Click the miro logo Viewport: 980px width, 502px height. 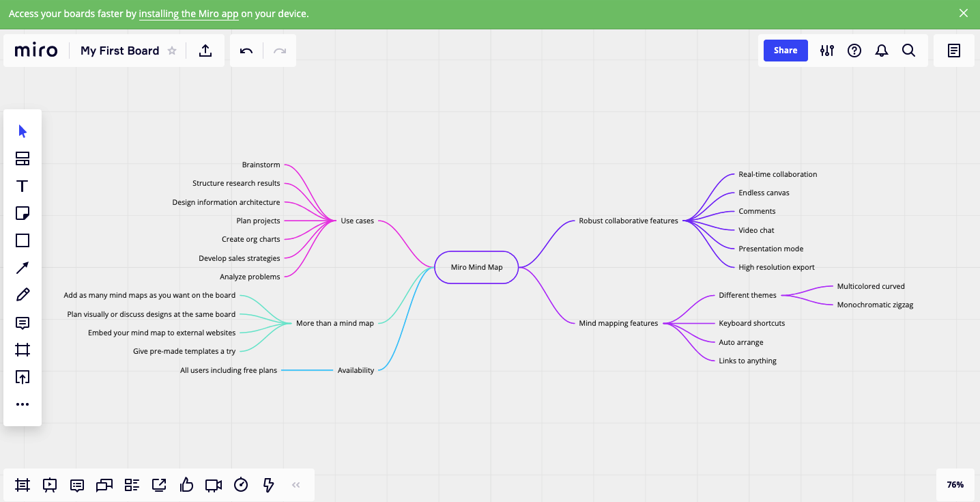(x=36, y=51)
